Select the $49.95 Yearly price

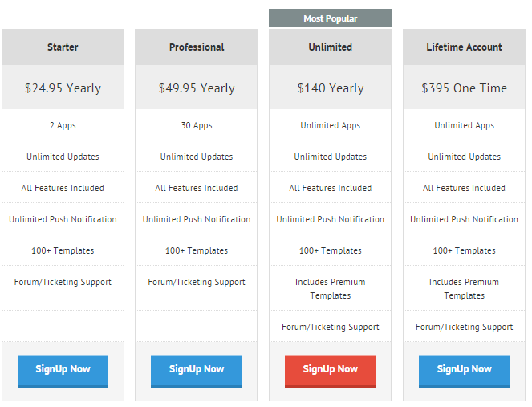tap(197, 88)
